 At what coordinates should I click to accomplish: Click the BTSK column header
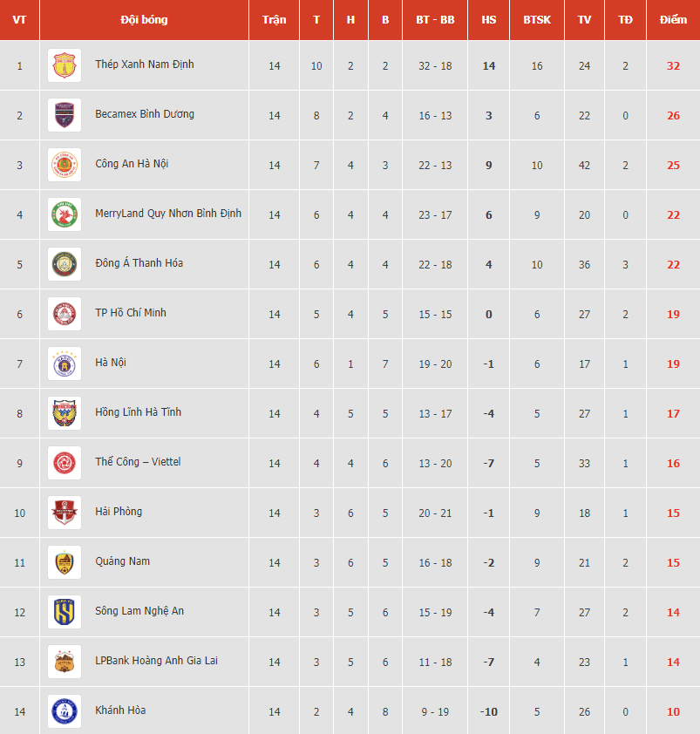point(537,20)
